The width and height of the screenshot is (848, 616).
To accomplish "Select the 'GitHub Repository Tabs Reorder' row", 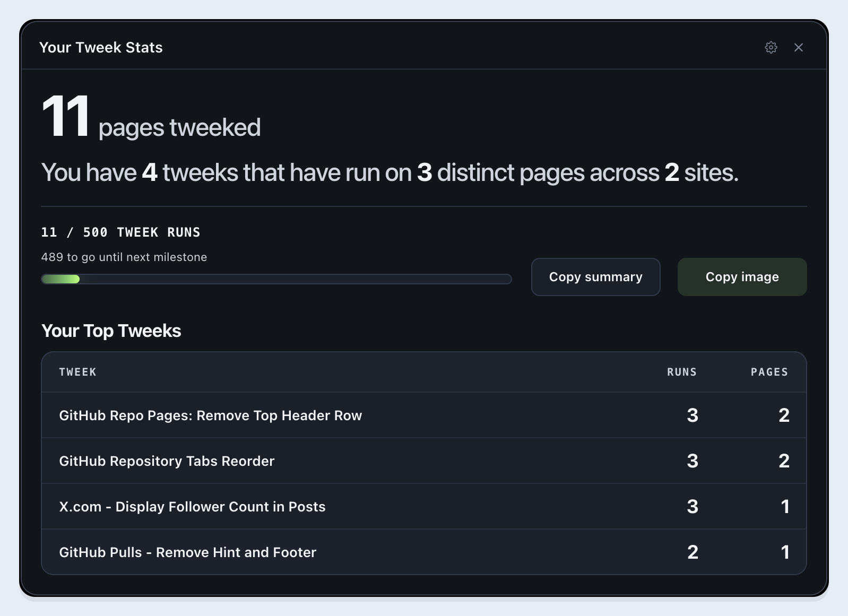I will pyautogui.click(x=423, y=461).
